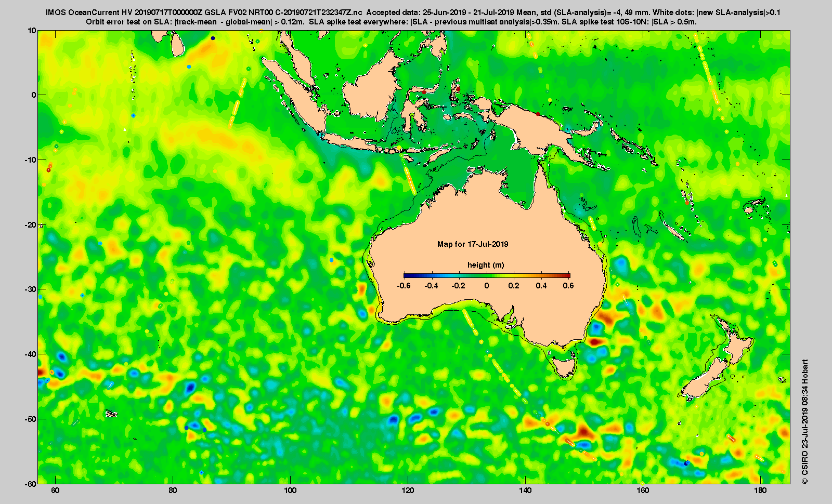Image resolution: width=832 pixels, height=504 pixels.
Task: Click the '10' latitude axis label
Action: [x=32, y=31]
